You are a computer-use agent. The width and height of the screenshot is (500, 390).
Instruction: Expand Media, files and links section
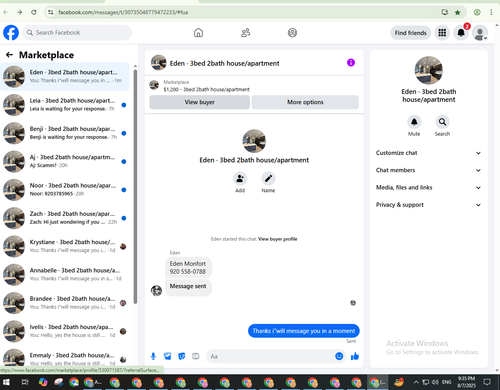(428, 188)
